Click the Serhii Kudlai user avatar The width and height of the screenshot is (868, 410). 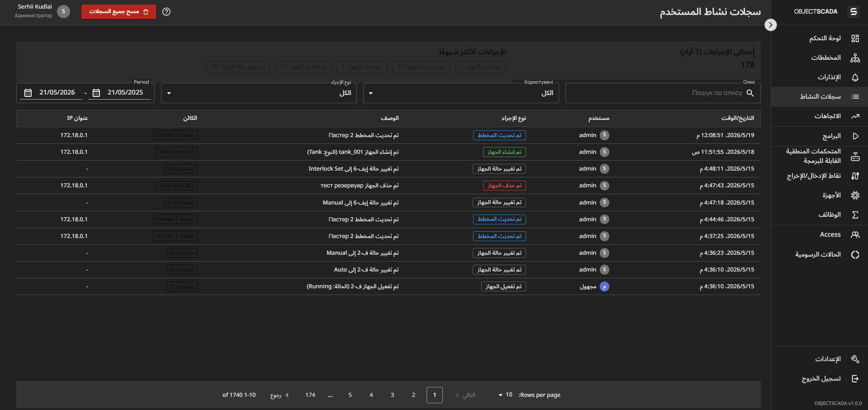coord(63,11)
